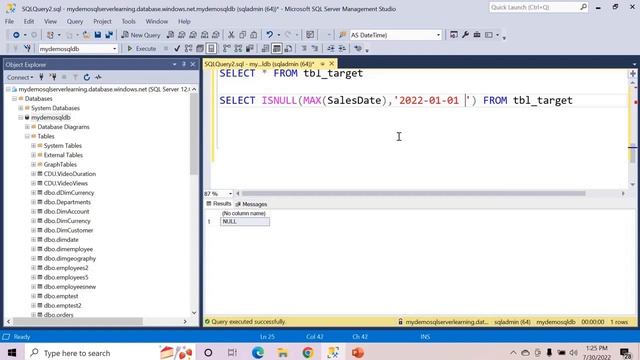640x360 pixels.
Task: Click the Results to Grid icon
Action: 277,49
